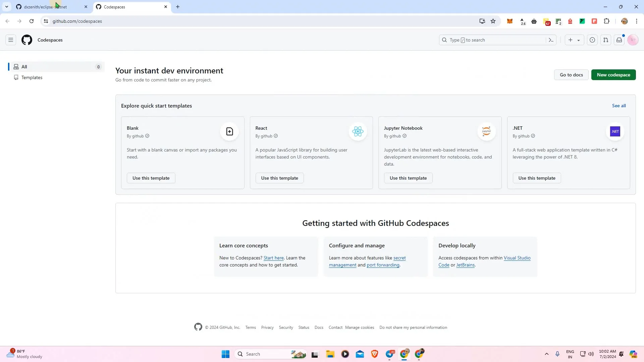This screenshot has width=644, height=362.
Task: Open File Explorer from the taskbar
Action: pyautogui.click(x=330, y=354)
